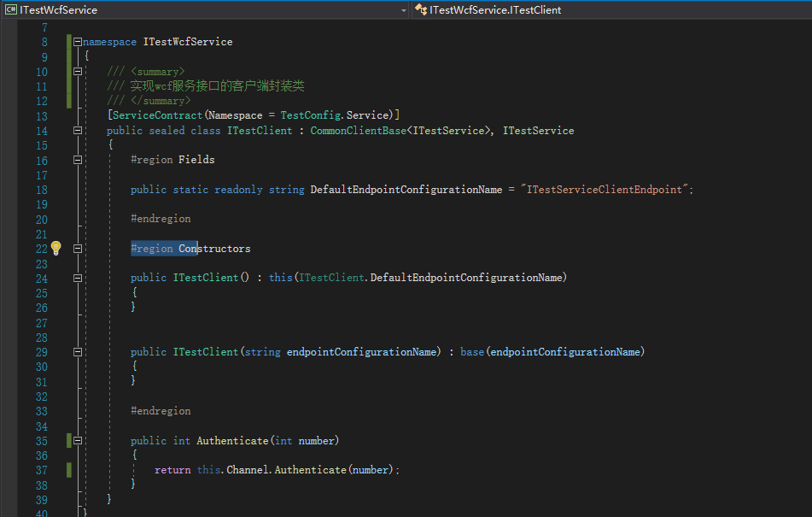Click #endregion on line 33
The image size is (812, 517).
click(161, 411)
